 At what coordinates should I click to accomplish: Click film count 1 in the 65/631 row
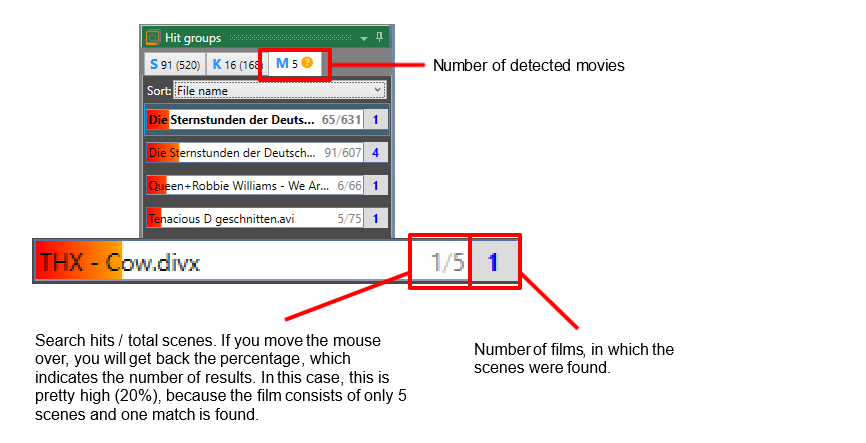pyautogui.click(x=376, y=119)
